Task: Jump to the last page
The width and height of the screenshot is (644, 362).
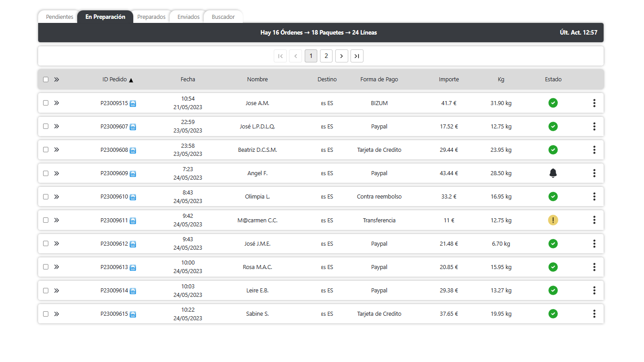Action: (357, 56)
